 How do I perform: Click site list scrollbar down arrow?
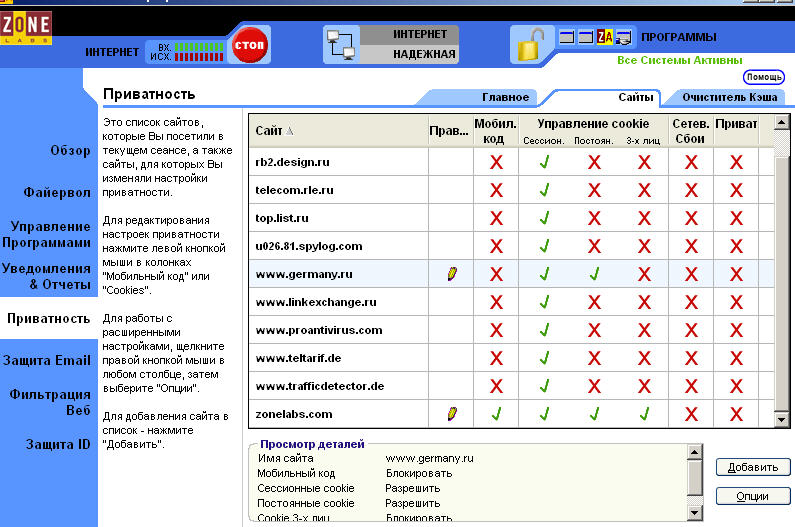click(781, 419)
